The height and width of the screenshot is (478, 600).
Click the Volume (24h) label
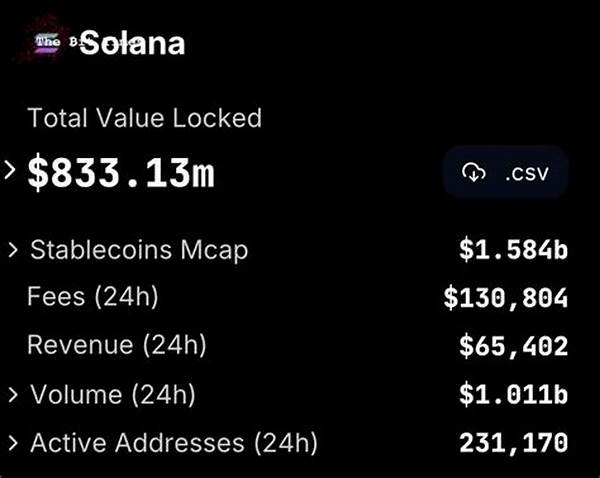(113, 394)
